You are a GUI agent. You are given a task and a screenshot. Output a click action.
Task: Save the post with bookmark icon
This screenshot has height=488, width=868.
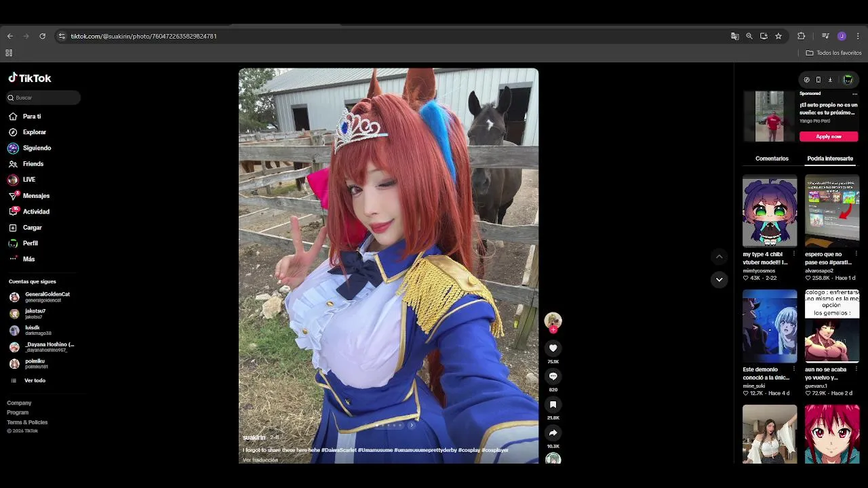[x=553, y=405]
